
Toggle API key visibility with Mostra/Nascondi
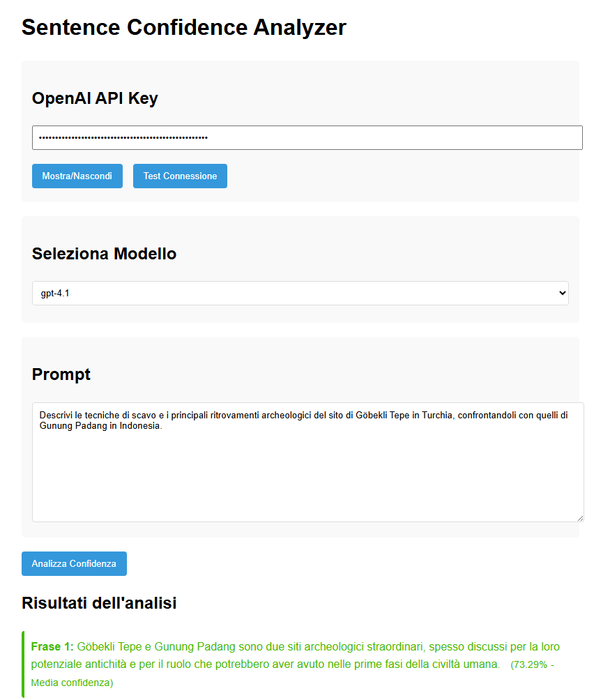point(77,176)
